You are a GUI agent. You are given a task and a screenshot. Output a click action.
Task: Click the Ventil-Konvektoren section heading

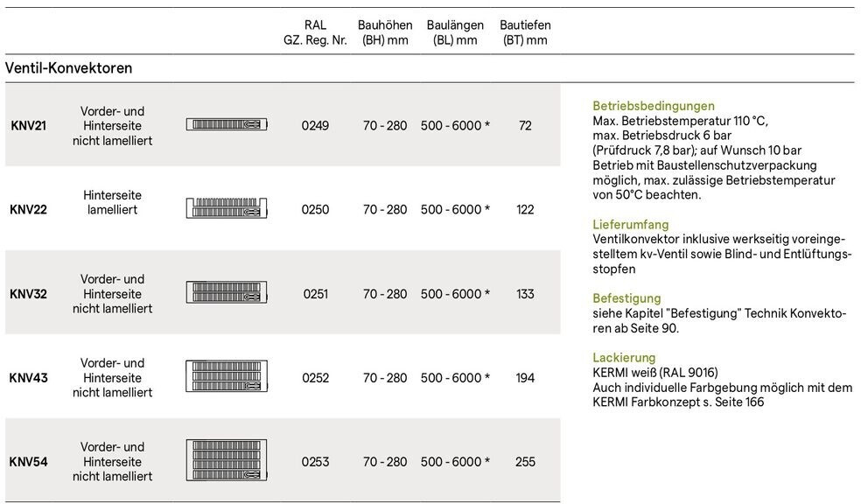click(69, 67)
